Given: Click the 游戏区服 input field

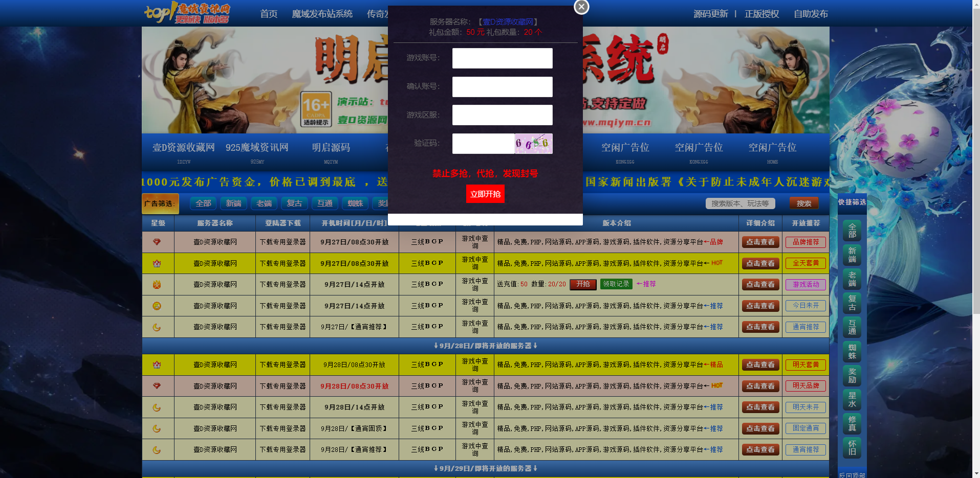Looking at the screenshot, I should (502, 115).
